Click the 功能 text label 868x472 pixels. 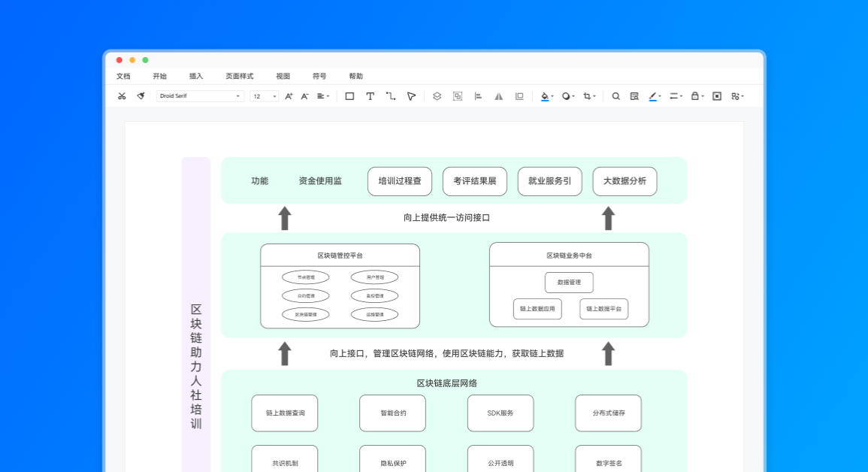coord(259,181)
